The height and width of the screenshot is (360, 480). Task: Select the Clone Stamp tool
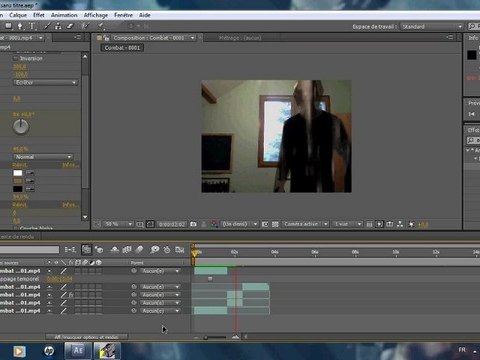pyautogui.click(x=58, y=26)
